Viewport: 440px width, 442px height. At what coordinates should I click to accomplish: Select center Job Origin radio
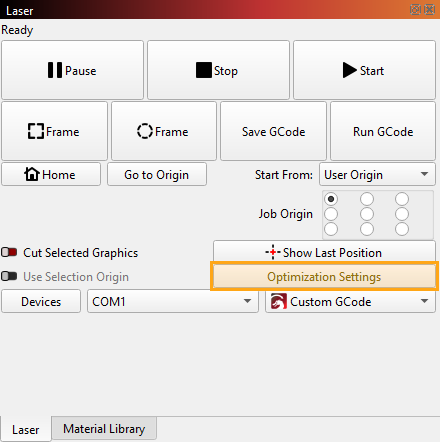367,214
